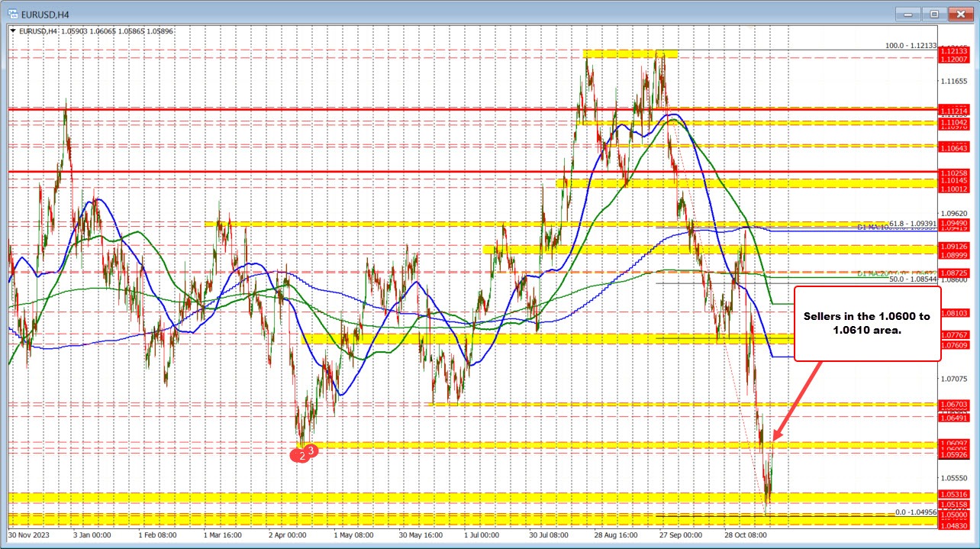The width and height of the screenshot is (980, 549).
Task: Select the 1.06097 price label
Action: point(954,443)
